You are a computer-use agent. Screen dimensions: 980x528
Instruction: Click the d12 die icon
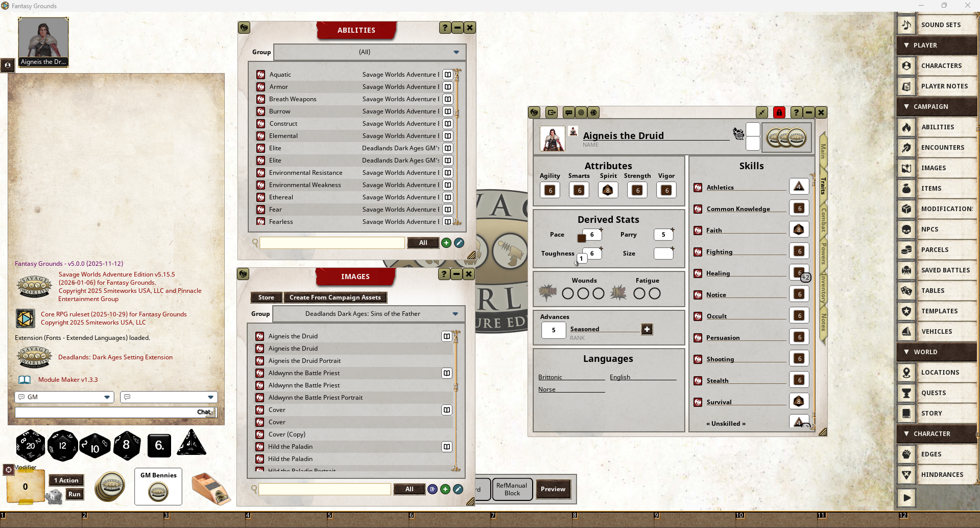click(62, 445)
